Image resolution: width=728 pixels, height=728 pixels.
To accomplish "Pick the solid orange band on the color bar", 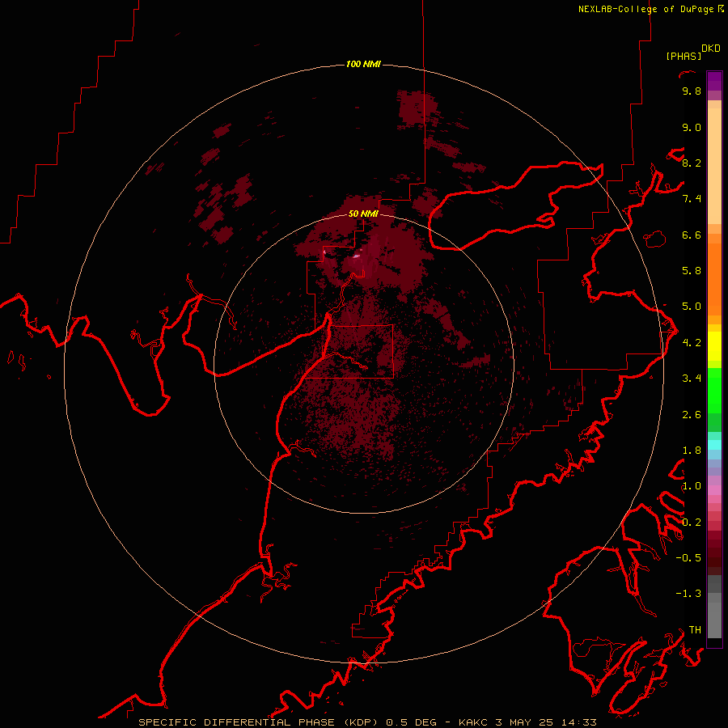I will point(714,280).
